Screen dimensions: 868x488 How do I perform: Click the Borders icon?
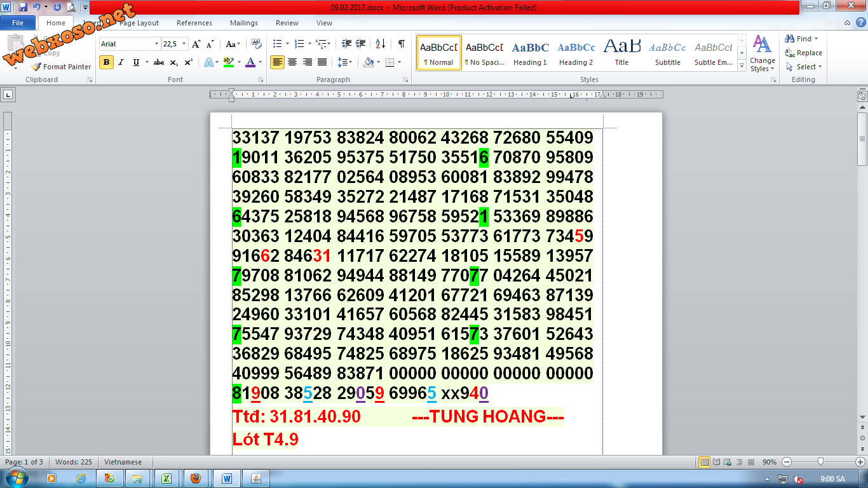click(390, 62)
